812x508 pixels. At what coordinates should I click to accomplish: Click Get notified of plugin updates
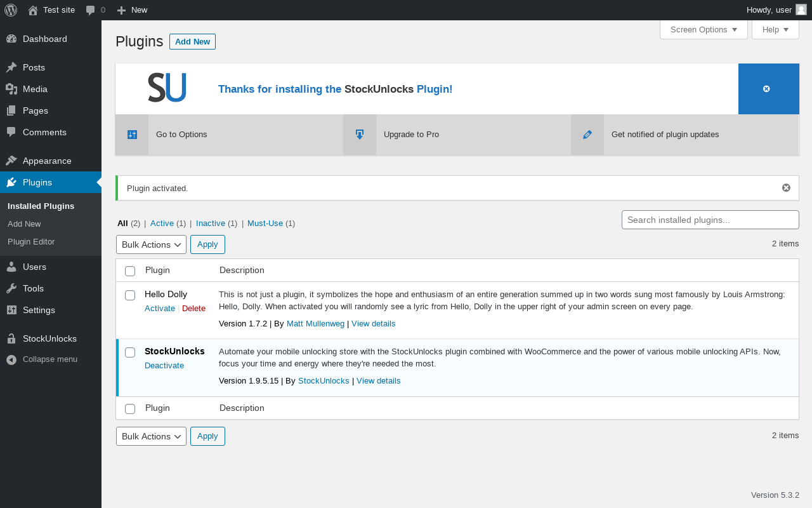pos(665,135)
